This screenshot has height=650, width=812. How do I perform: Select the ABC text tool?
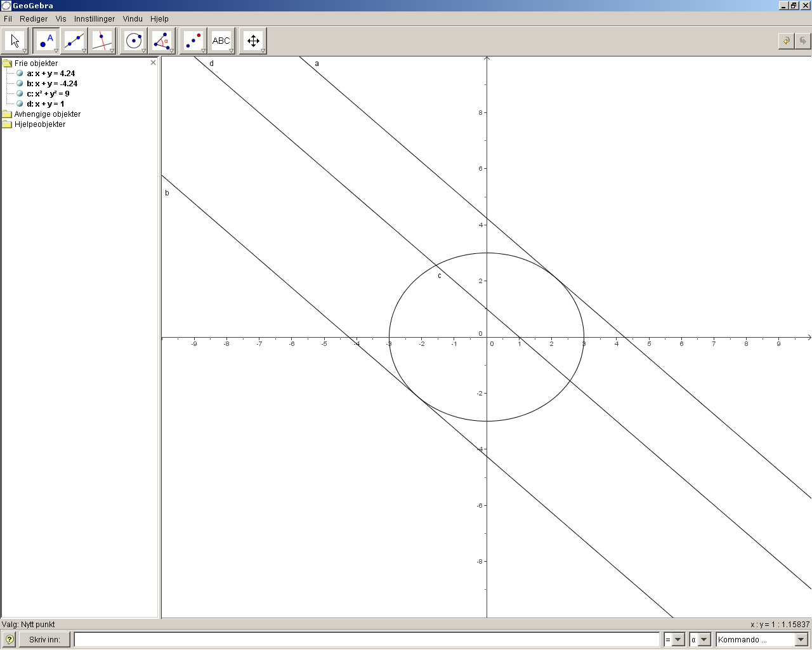[x=221, y=41]
